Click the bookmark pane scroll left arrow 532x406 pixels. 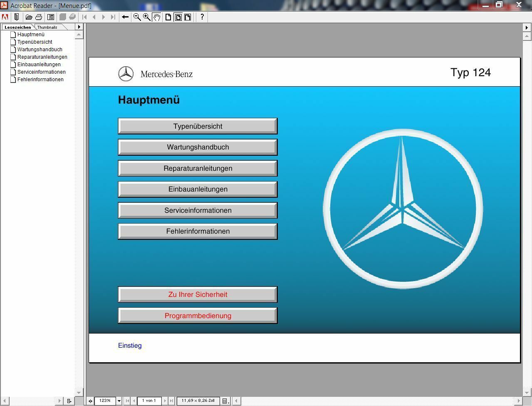coord(5,401)
